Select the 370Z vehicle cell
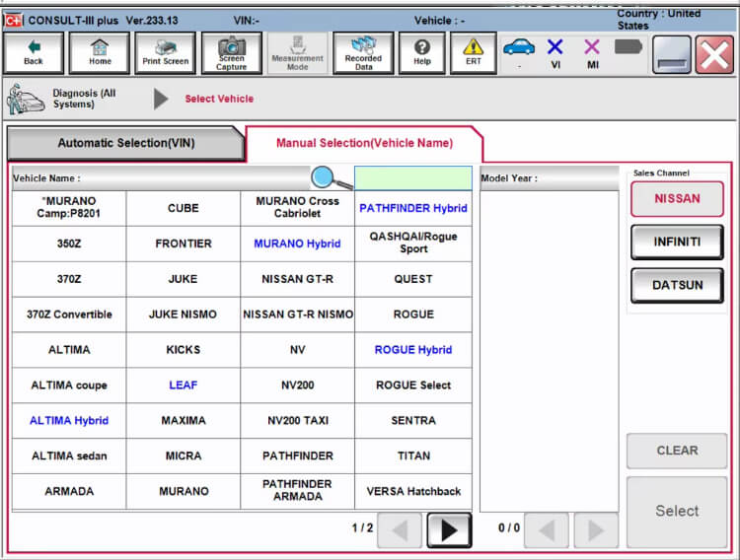The image size is (740, 560). tap(69, 279)
